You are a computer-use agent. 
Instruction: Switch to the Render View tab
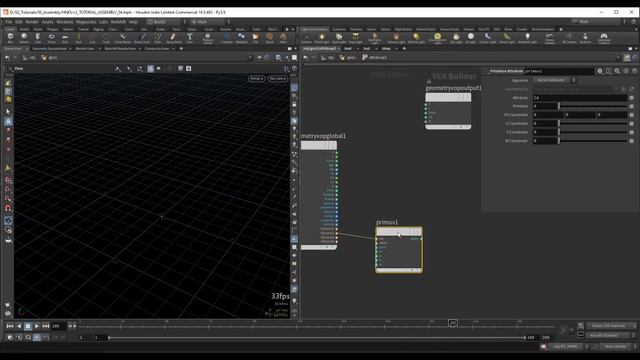pos(85,49)
